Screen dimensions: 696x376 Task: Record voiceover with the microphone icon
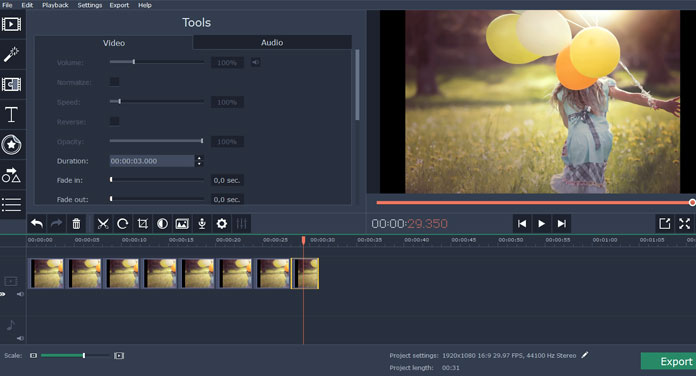click(x=202, y=224)
